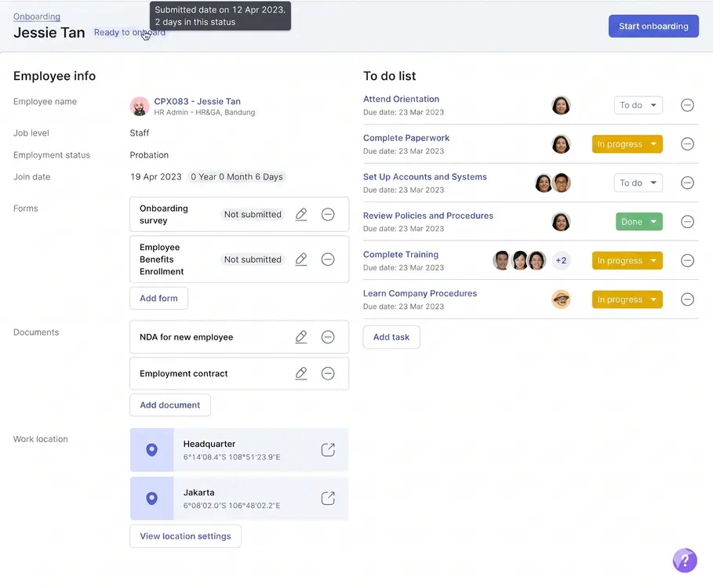Viewport: 713px width, 588px height.
Task: Remove the Attend Orientation task
Action: coord(687,104)
